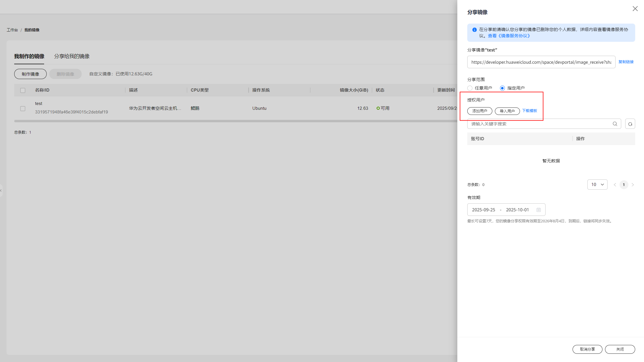The image size is (644, 362).
Task: Go to next page arrow
Action: [x=633, y=185]
